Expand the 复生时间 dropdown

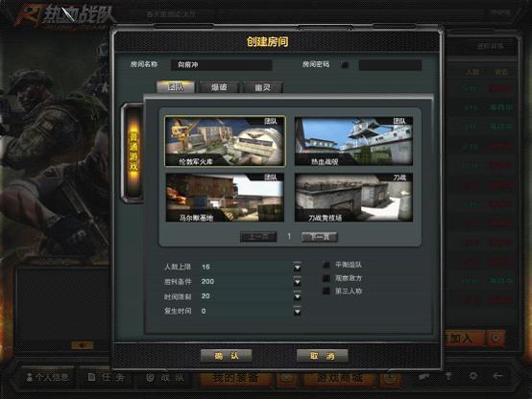[x=298, y=311]
